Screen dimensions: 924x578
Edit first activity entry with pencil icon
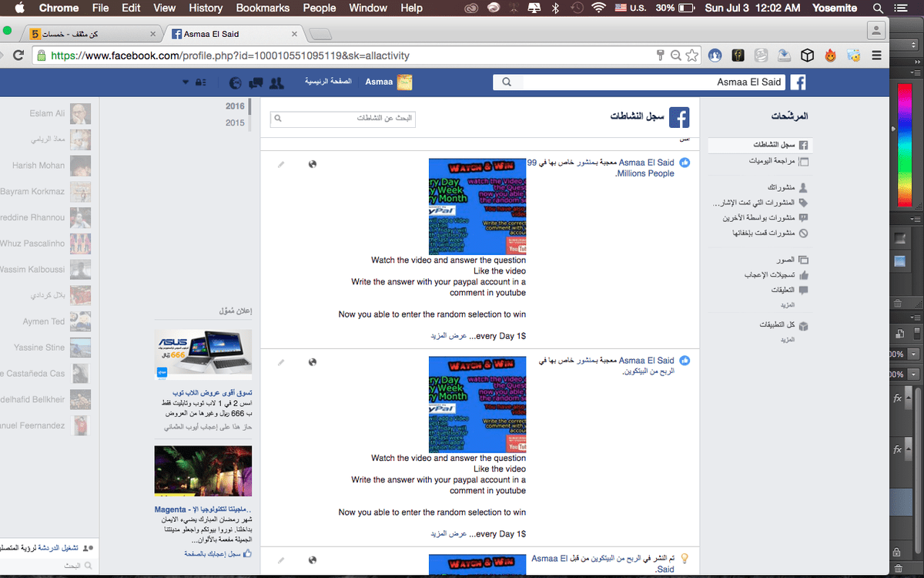click(281, 164)
